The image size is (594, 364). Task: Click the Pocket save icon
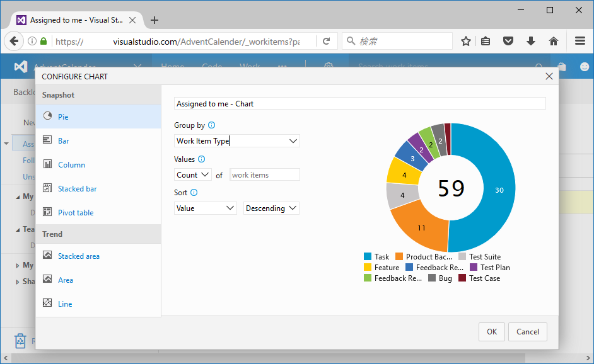tap(508, 41)
